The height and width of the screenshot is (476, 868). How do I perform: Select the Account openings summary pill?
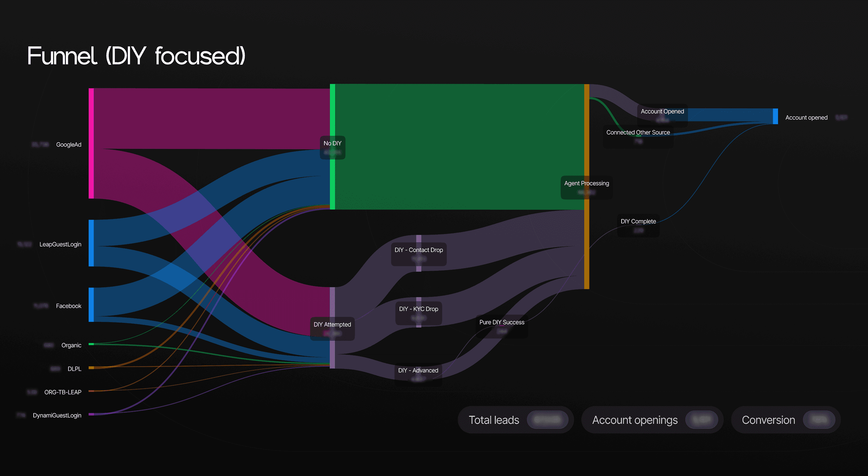pos(652,420)
